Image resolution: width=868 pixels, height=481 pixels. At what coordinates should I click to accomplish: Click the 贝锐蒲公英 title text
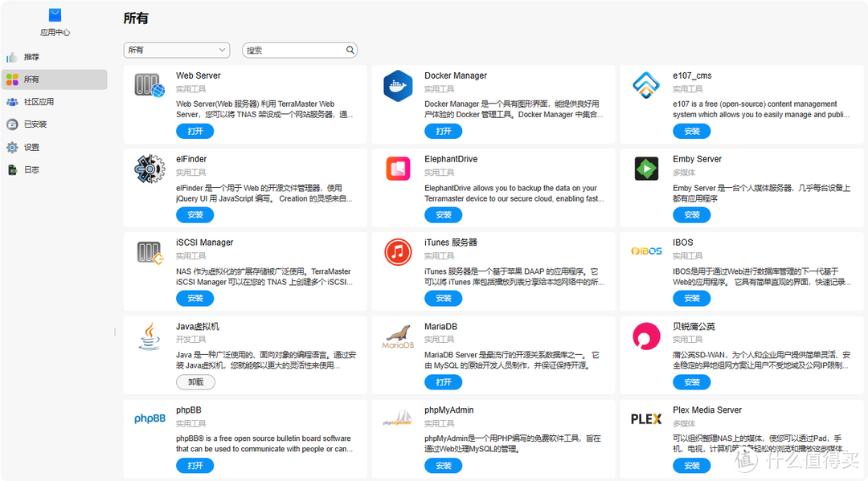pyautogui.click(x=694, y=327)
